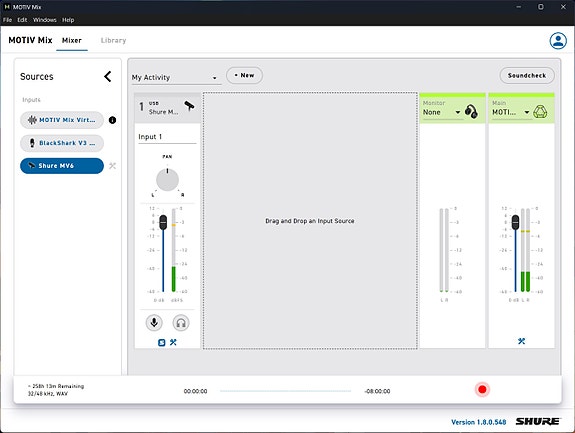Open channel 1 settings wrench icon
The image size is (575, 433).
coord(173,342)
